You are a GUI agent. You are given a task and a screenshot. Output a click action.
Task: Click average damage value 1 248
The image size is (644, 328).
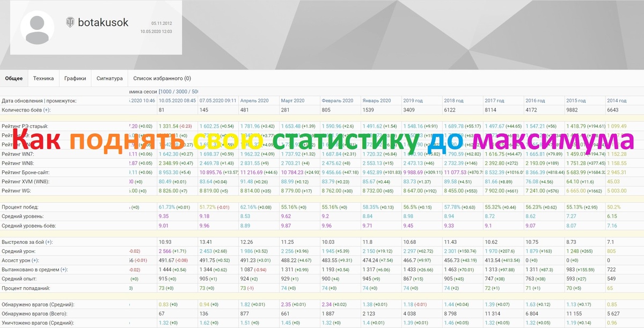(x=573, y=251)
